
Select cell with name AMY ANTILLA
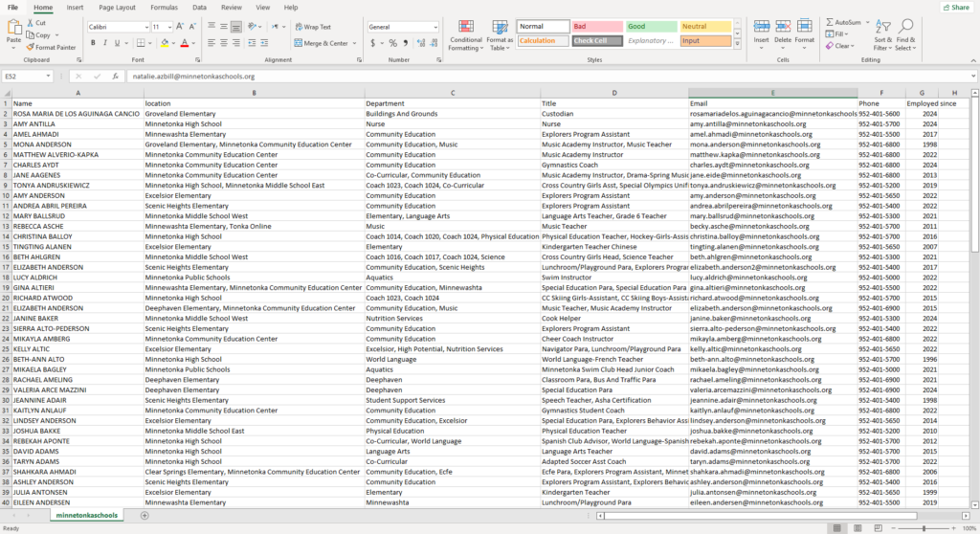(x=78, y=123)
